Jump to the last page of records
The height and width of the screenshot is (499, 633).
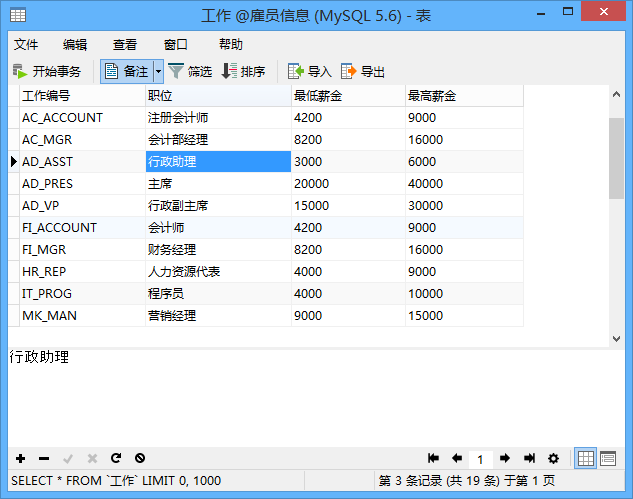coord(529,458)
